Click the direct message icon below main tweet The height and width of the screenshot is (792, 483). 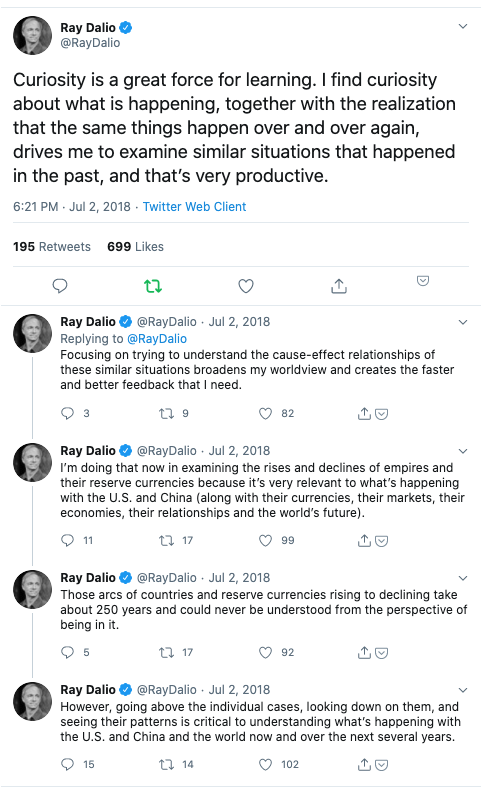[x=423, y=281]
